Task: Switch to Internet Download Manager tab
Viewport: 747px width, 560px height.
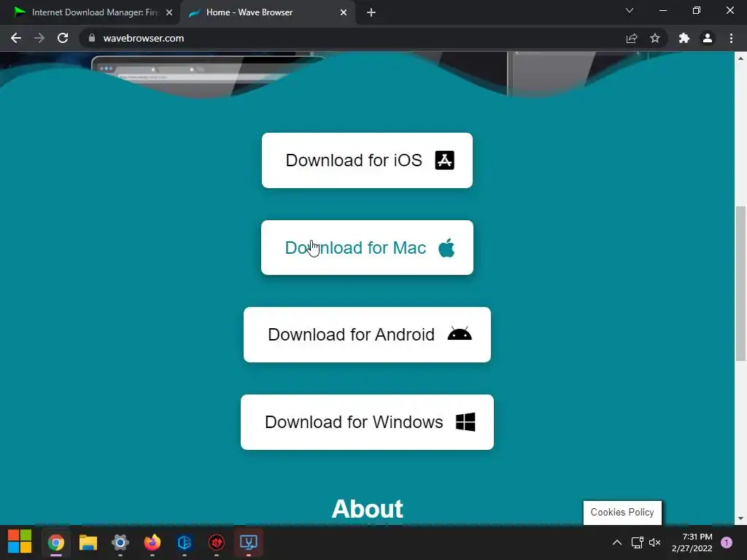Action: tap(90, 12)
